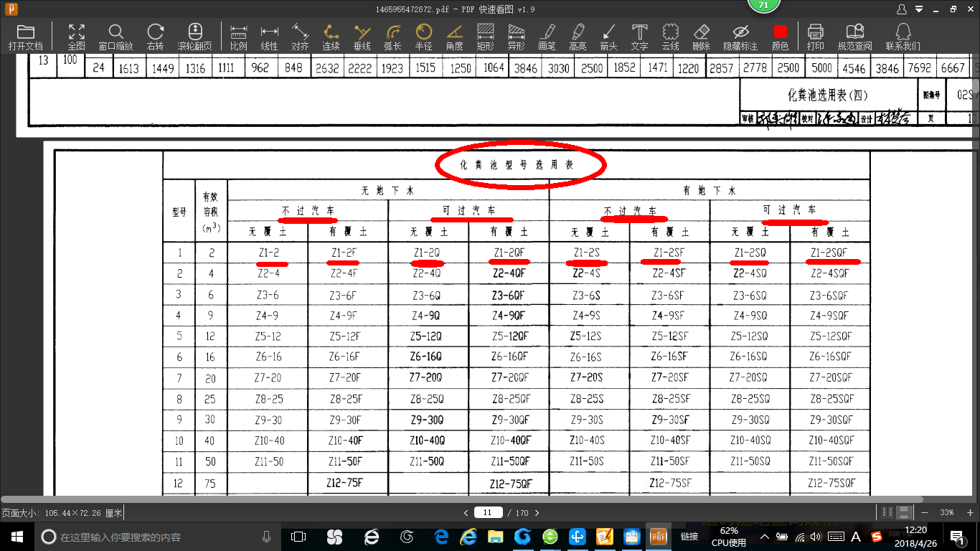Click the 页面大小 page size readout
980x551 pixels.
pyautogui.click(x=62, y=513)
